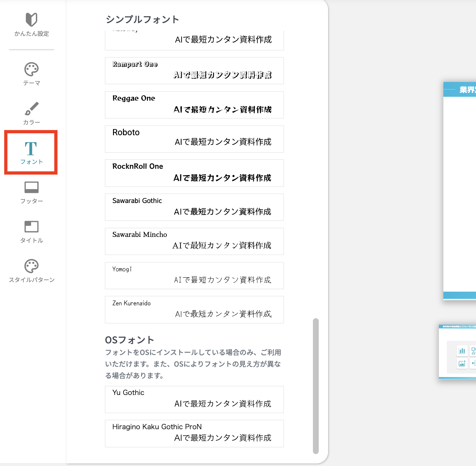Image resolution: width=476 pixels, height=466 pixels.
Task: Pick the Yomogi font option
Action: pos(194,276)
